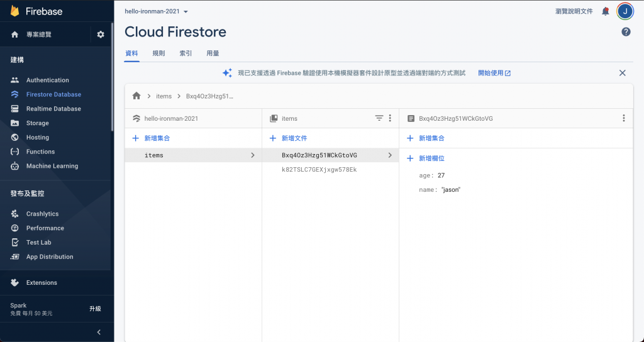Dismiss the emulator suite banner
644x342 pixels.
[622, 73]
